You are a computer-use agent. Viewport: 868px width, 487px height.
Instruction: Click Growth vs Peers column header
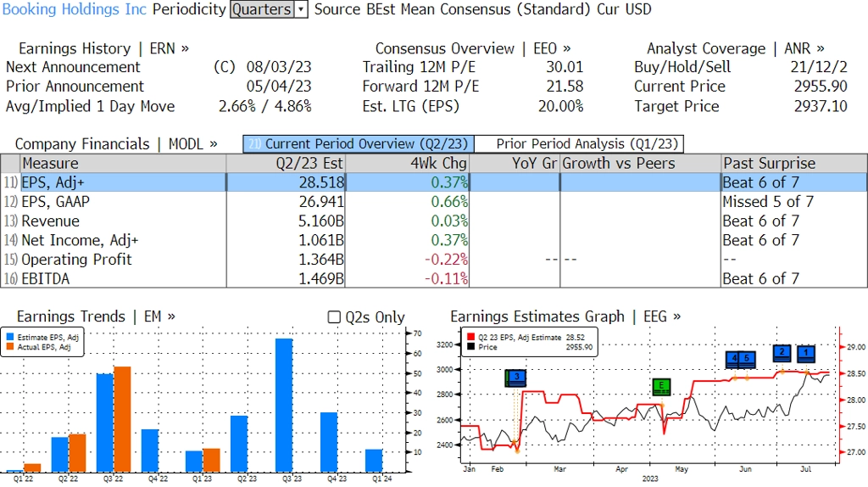click(641, 164)
